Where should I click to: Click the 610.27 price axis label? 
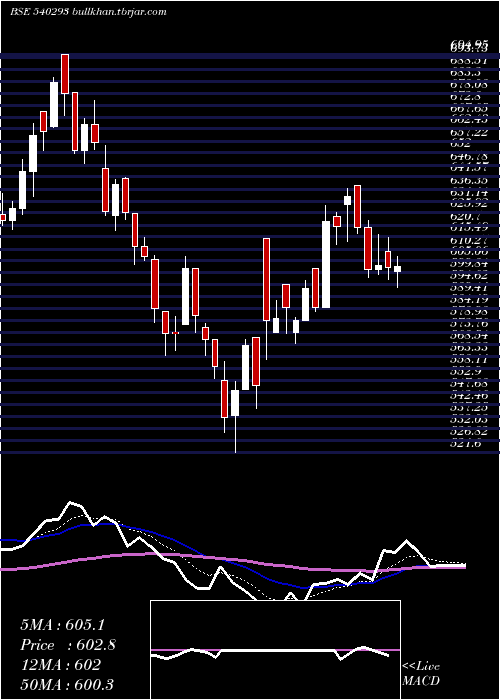[469, 240]
